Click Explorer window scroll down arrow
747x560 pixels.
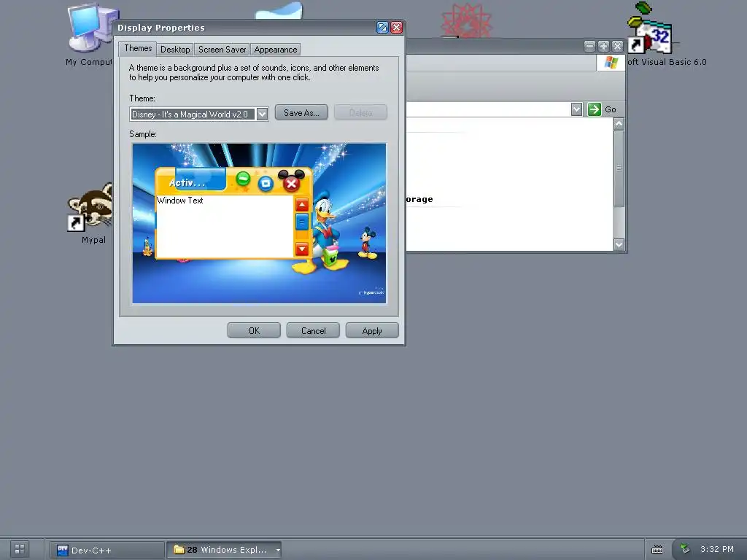tap(619, 245)
